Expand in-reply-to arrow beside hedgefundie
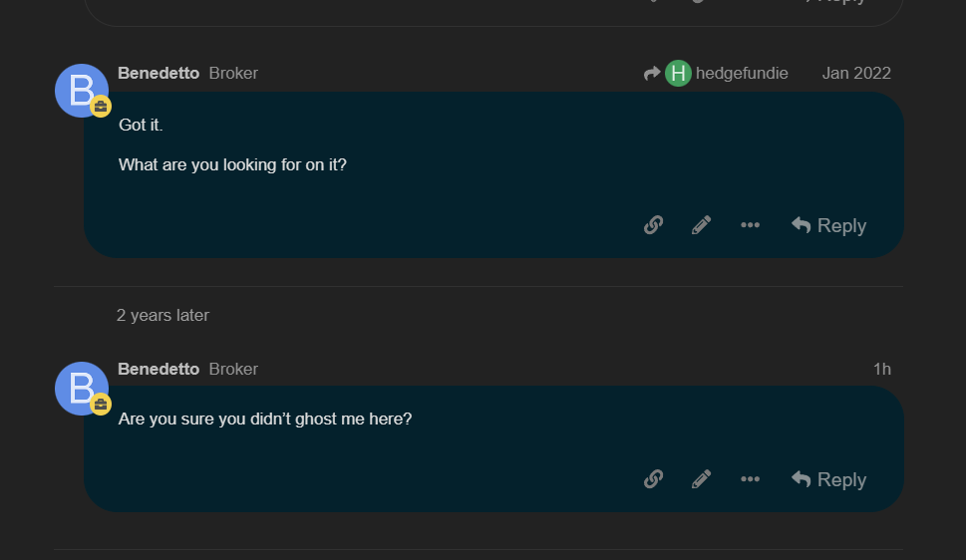The image size is (966, 560). (652, 74)
